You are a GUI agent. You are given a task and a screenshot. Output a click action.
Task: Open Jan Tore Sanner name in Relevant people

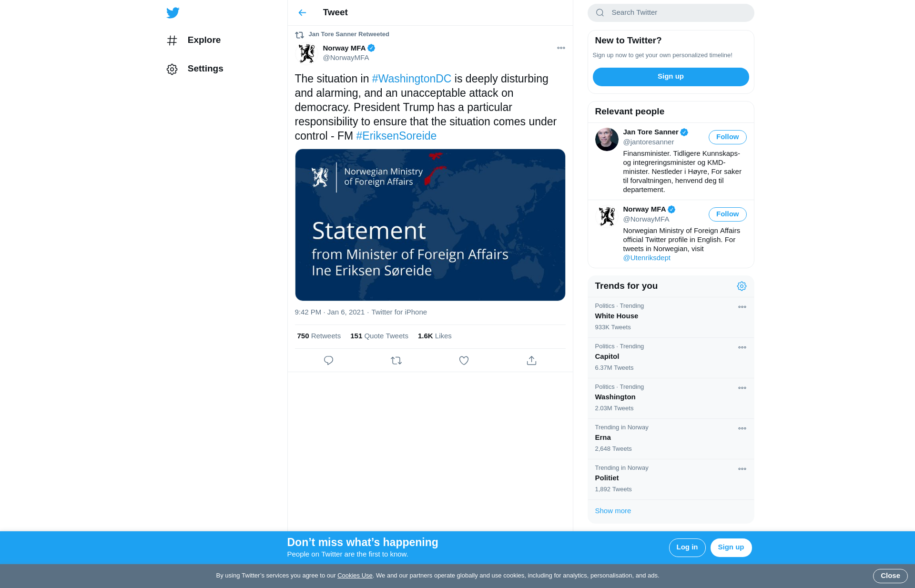point(651,132)
